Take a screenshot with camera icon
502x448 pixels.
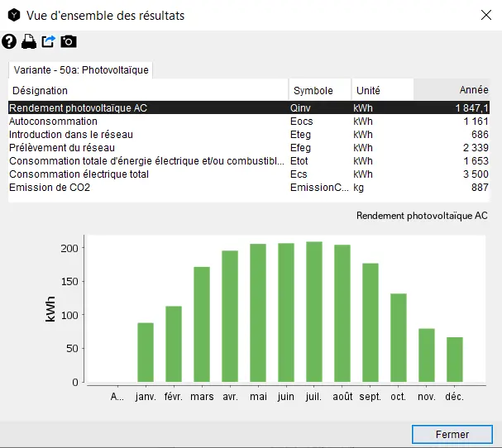(x=69, y=41)
